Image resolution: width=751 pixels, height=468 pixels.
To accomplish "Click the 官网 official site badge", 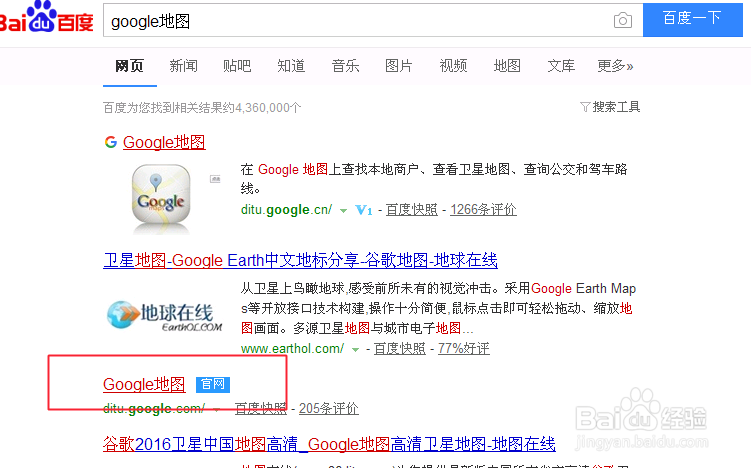I will tap(213, 384).
